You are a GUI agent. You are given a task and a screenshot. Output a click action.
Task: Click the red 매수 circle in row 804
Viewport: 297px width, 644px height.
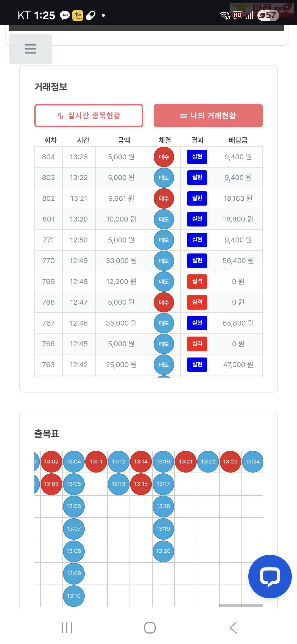tap(164, 157)
